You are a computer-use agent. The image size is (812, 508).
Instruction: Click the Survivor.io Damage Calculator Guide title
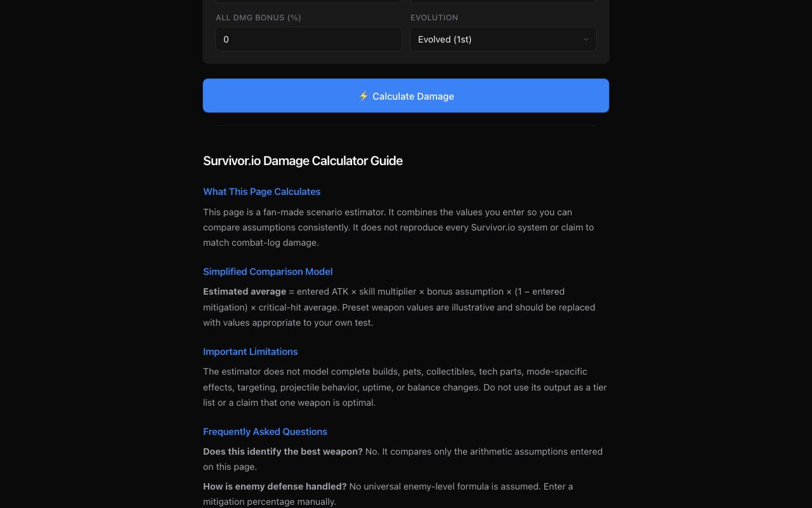(x=303, y=161)
